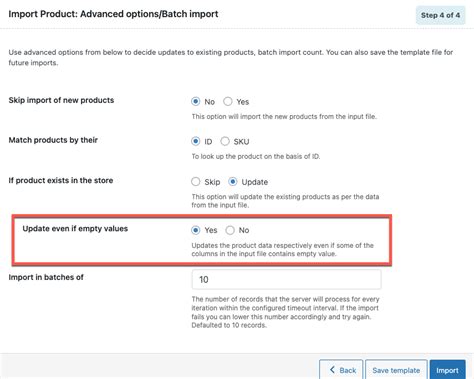
Task: Select Skip if product exists in store
Action: point(196,182)
